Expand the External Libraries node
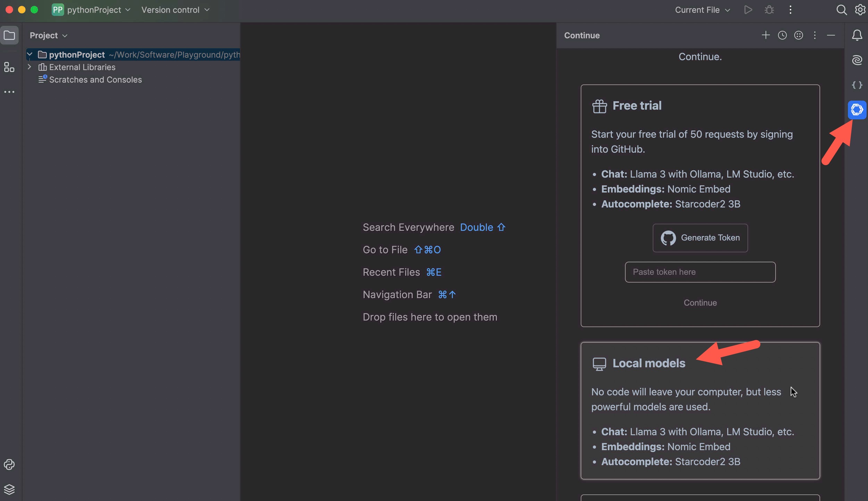This screenshot has height=501, width=868. pyautogui.click(x=30, y=67)
